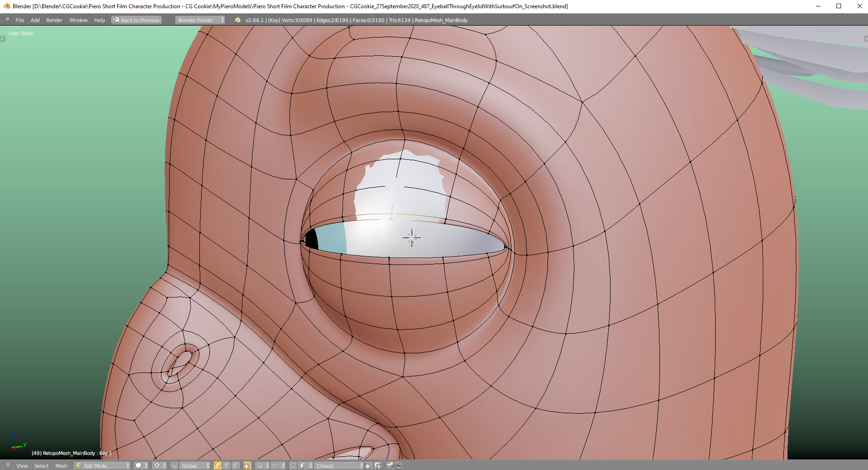Click the icon in Back to Previous
This screenshot has width=868, height=470.
(x=116, y=20)
